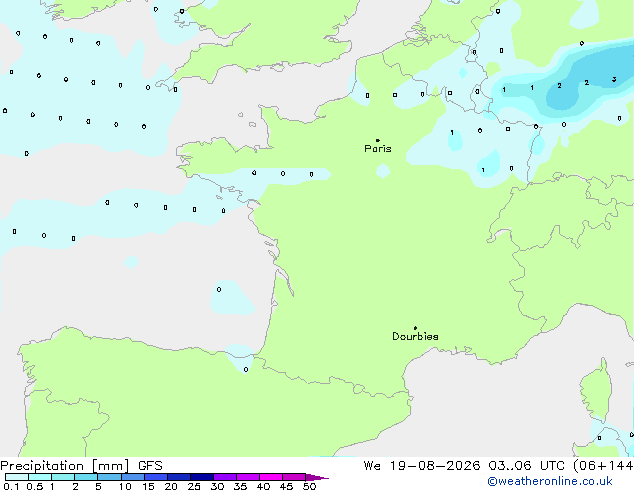Pick the 10–15 mm legend swatch
Viewport: 634px width, 490px height.
pyautogui.click(x=132, y=477)
